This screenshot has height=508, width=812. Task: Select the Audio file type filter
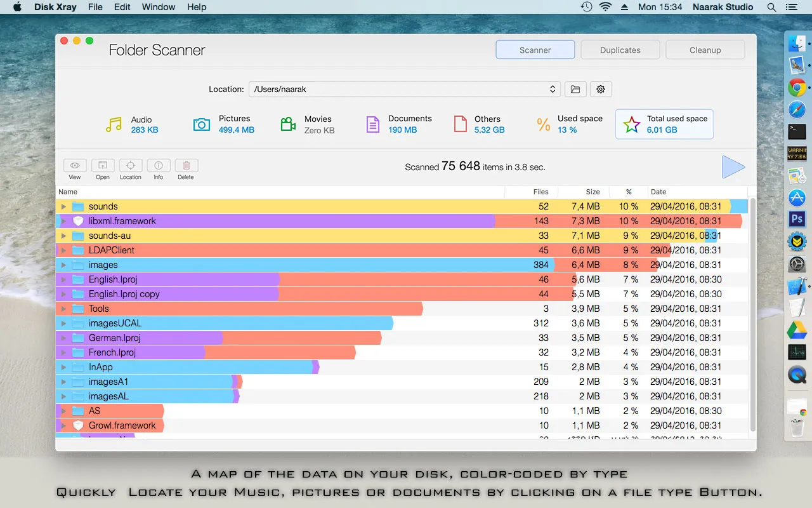tap(113, 124)
